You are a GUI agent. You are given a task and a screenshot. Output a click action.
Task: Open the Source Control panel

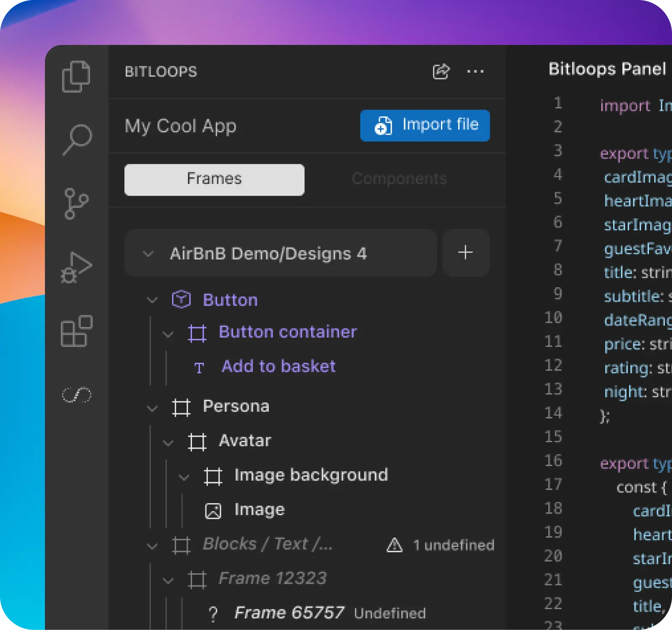point(77,203)
